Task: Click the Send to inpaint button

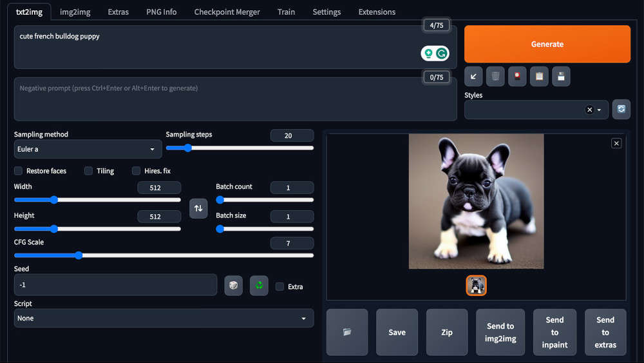Action: (554, 332)
